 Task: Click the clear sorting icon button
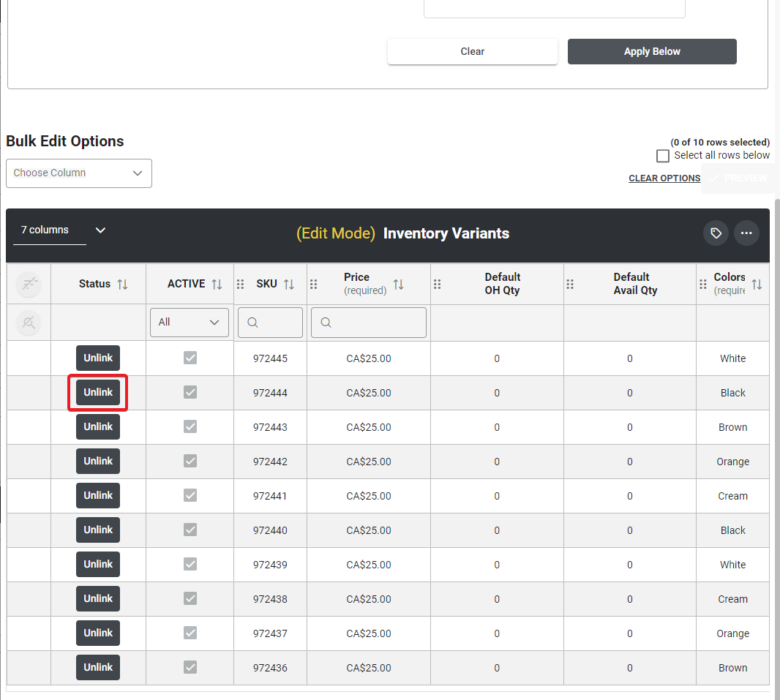29,284
